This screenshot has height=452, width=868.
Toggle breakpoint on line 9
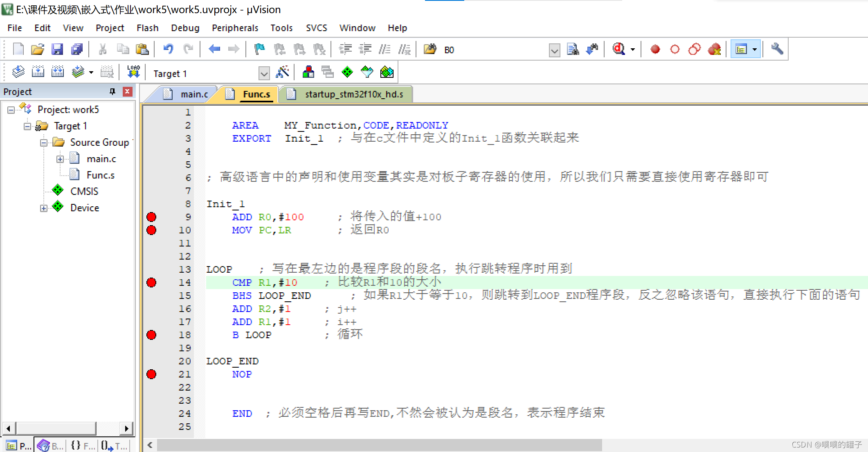pyautogui.click(x=152, y=216)
